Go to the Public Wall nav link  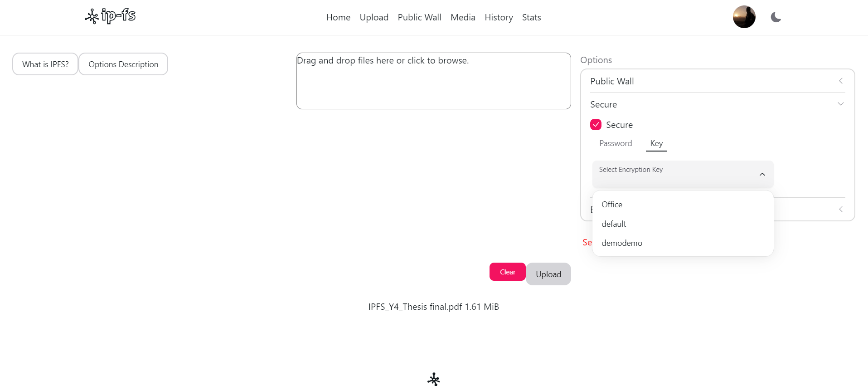coord(419,17)
